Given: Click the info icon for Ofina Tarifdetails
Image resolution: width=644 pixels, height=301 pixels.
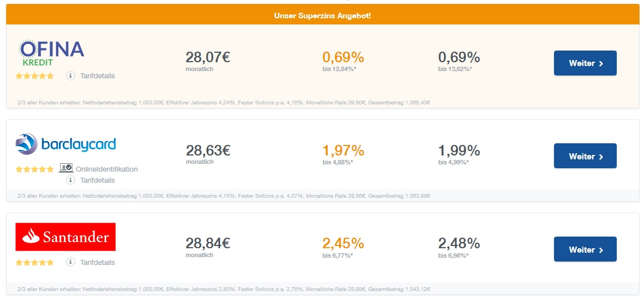Looking at the screenshot, I should point(71,76).
